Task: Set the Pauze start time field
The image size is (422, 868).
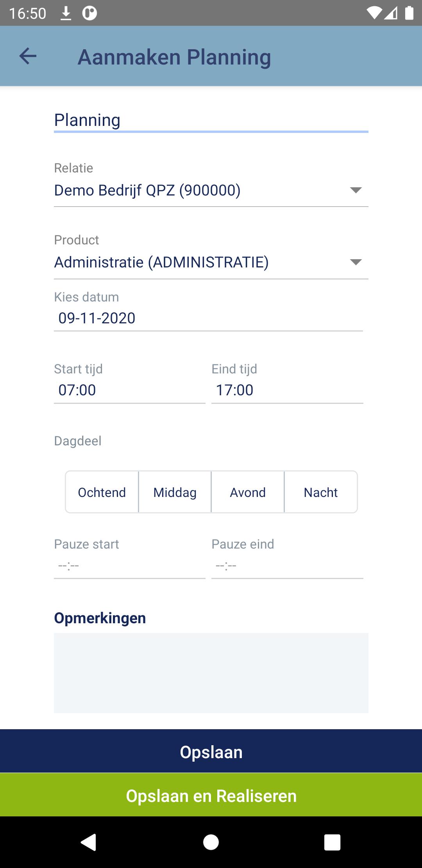Action: point(130,565)
